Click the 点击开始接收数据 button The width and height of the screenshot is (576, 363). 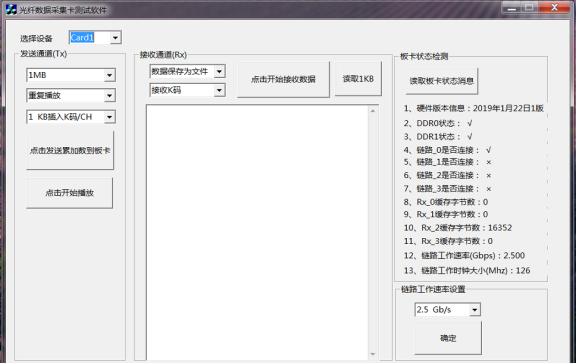283,79
